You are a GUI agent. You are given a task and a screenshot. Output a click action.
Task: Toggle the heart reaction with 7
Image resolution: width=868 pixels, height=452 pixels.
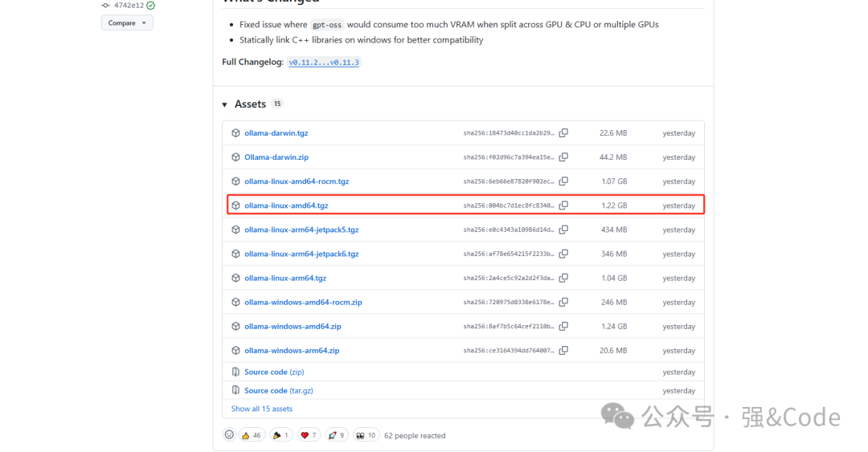(309, 435)
